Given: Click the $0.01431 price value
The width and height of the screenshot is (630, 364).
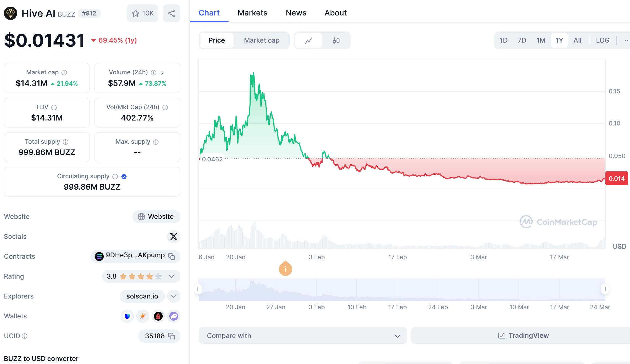Looking at the screenshot, I should [45, 40].
